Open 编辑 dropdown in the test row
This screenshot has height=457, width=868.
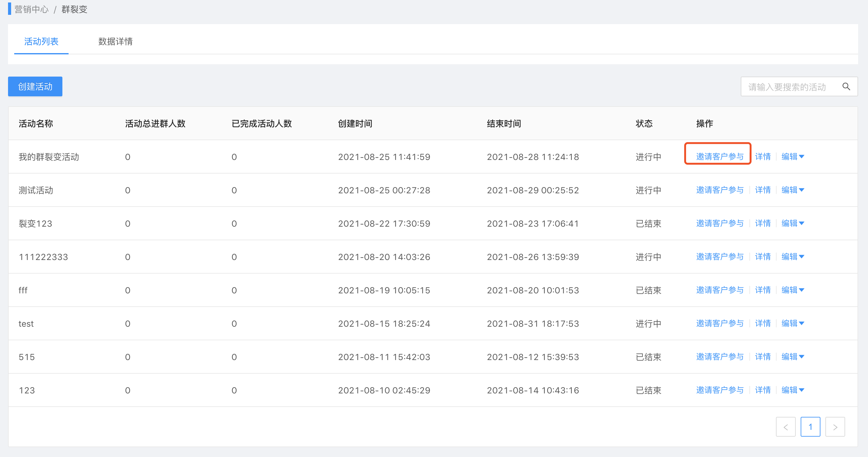point(793,323)
